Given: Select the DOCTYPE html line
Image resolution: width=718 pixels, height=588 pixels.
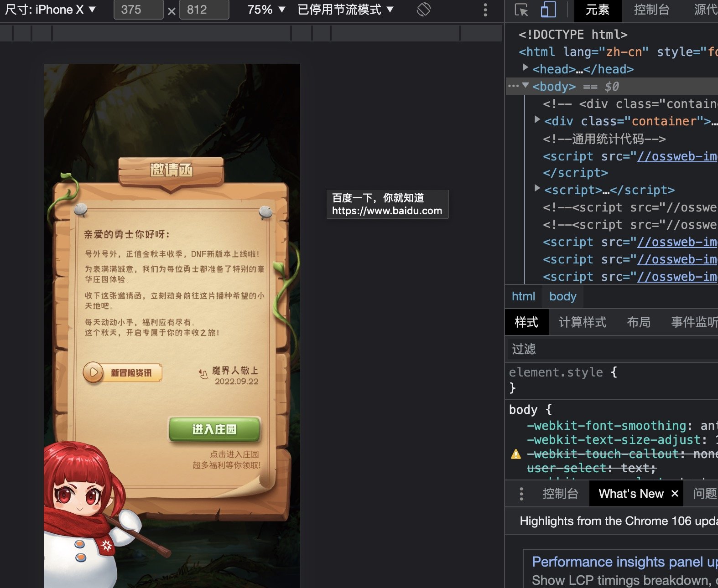Looking at the screenshot, I should coord(573,35).
